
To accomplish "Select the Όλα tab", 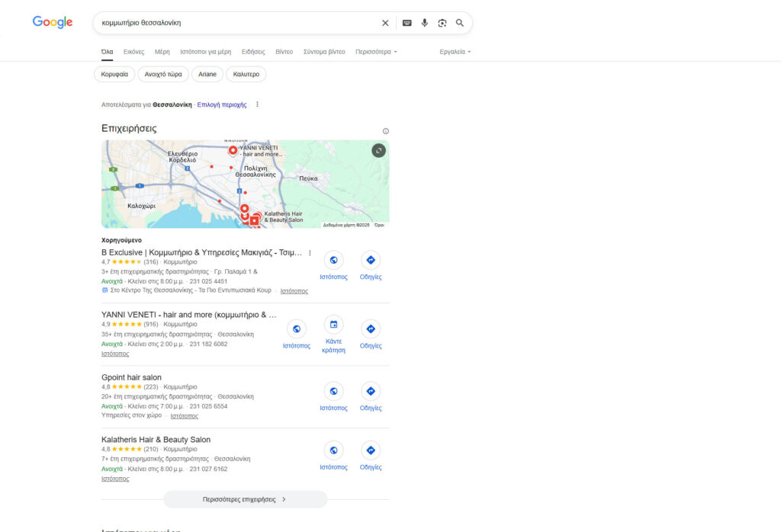I will click(107, 52).
